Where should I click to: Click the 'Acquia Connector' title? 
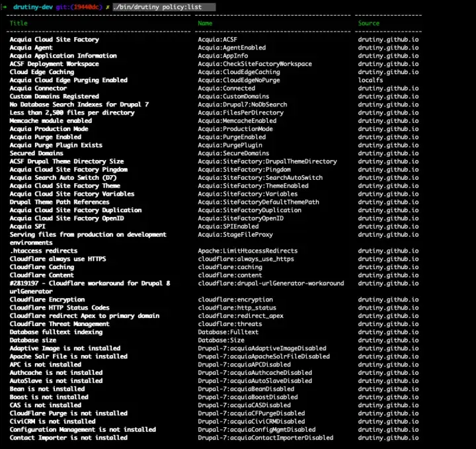tap(38, 89)
